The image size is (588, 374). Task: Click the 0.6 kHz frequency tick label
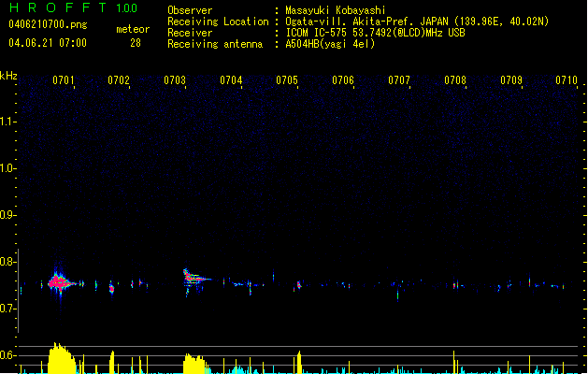(x=7, y=355)
